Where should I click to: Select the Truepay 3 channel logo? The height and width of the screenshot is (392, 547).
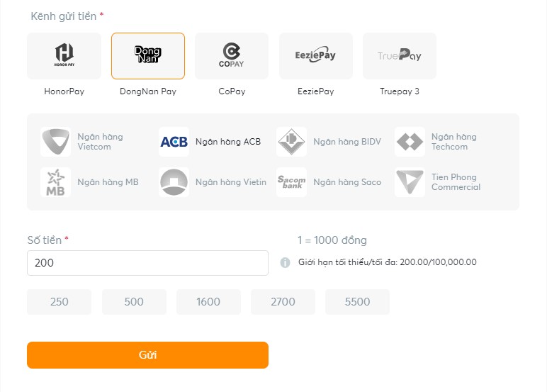coord(400,56)
